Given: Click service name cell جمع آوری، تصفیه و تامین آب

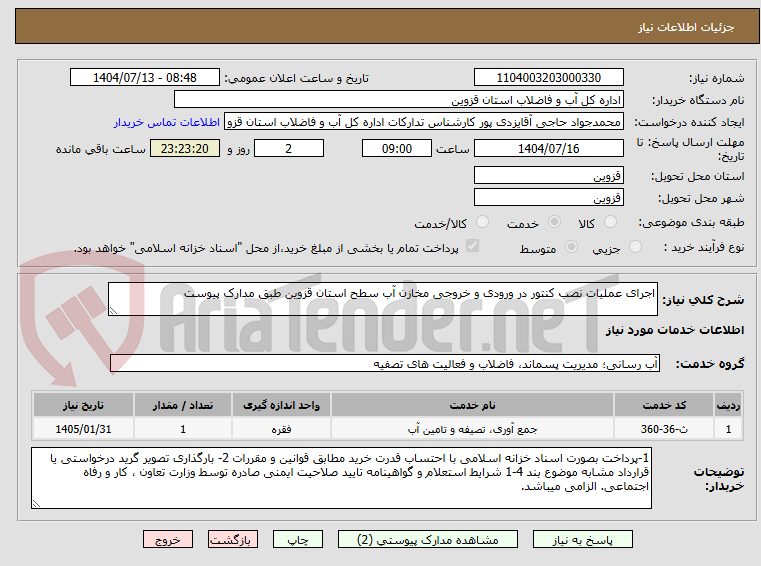Looking at the screenshot, I should (472, 429).
